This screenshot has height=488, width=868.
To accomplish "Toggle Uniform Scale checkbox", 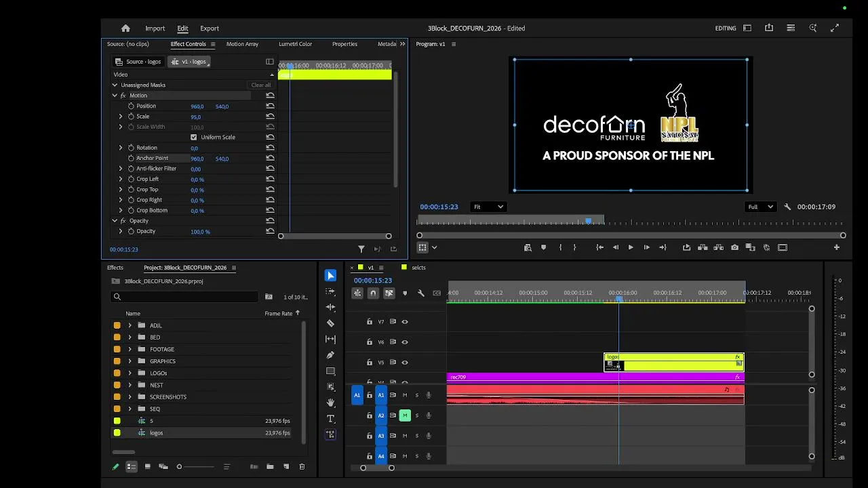I will point(194,137).
